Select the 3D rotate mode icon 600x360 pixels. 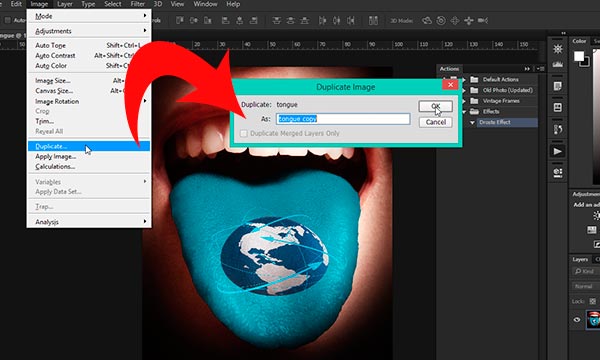(x=427, y=20)
